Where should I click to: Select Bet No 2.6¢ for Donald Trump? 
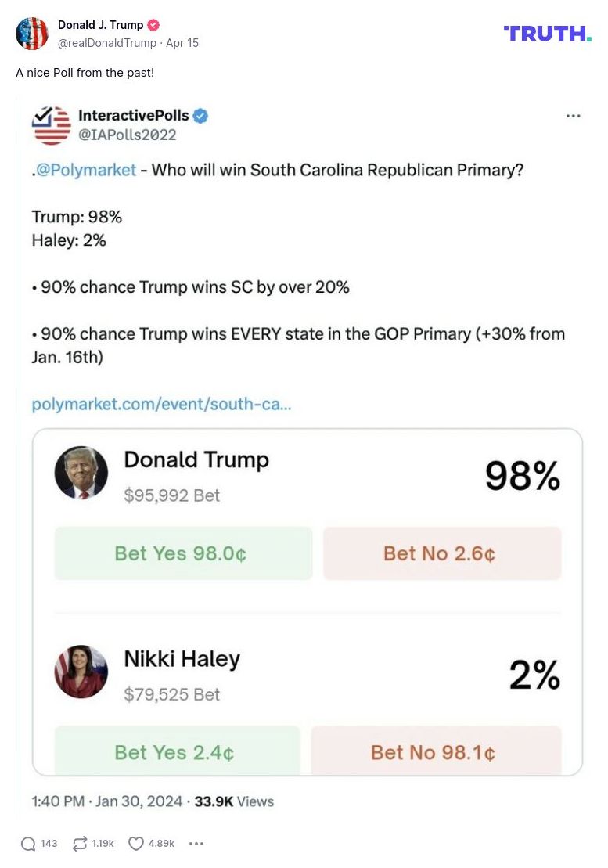click(x=441, y=553)
